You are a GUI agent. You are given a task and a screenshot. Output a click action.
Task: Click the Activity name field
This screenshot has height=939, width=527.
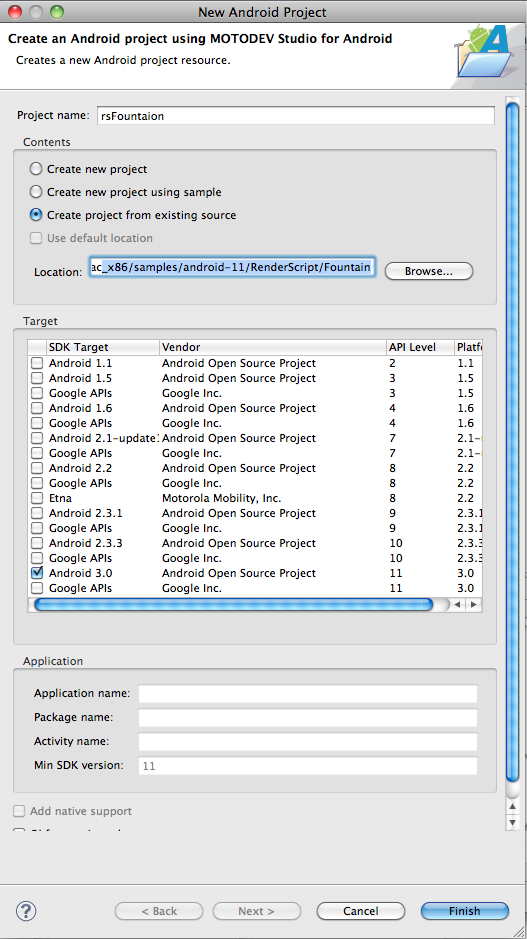pos(308,741)
